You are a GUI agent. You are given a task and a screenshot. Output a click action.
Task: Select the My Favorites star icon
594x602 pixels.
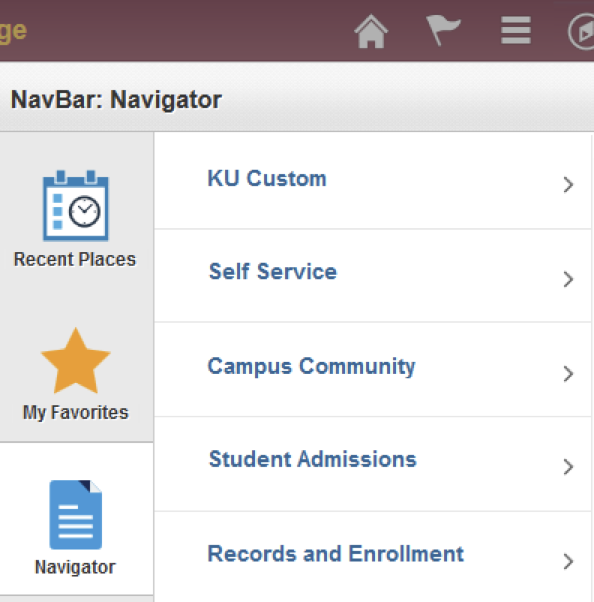click(x=76, y=361)
